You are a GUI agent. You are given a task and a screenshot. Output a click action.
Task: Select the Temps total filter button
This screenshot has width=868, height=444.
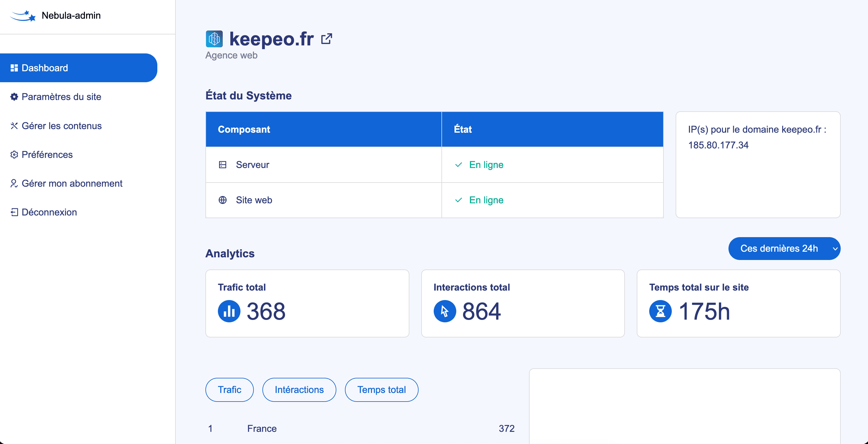pyautogui.click(x=381, y=390)
